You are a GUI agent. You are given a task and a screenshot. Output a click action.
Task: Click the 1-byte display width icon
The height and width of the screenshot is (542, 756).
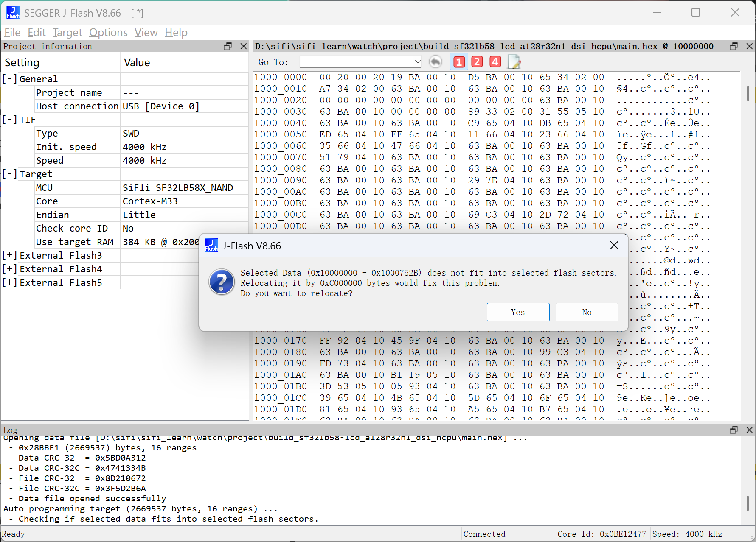[459, 62]
